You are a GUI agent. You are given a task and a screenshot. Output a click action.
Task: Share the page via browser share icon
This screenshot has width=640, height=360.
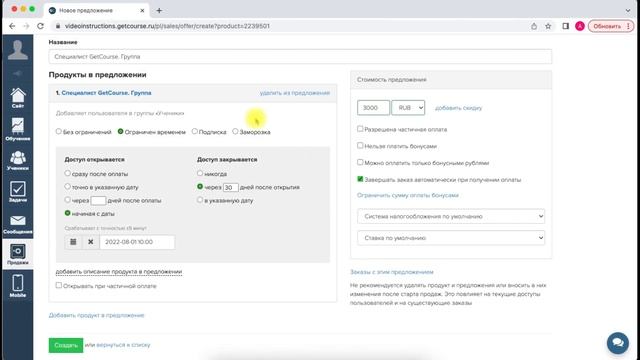(534, 26)
